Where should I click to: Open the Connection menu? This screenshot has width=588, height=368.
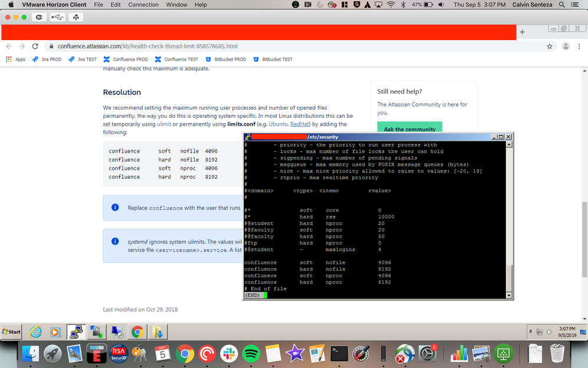143,5
